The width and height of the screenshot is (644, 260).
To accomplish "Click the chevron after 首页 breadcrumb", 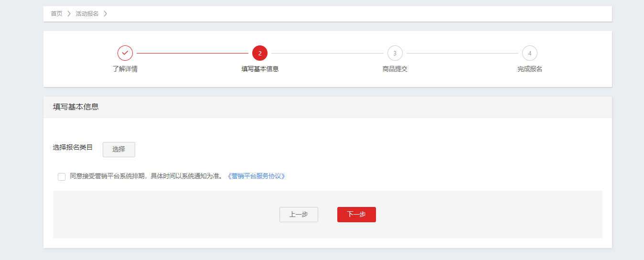I will click(x=69, y=14).
